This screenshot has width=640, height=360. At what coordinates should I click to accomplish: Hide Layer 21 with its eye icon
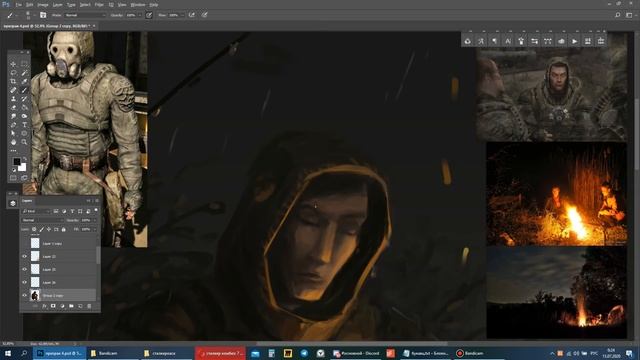[x=24, y=269]
